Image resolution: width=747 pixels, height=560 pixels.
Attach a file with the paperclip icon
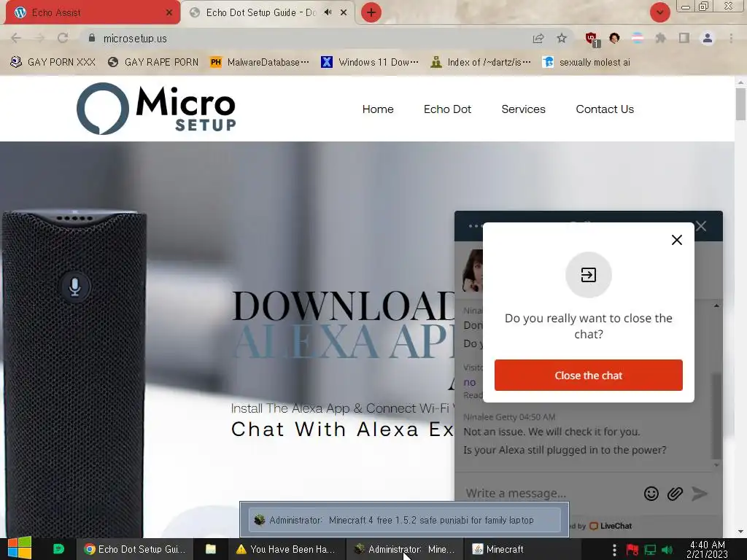[x=675, y=494]
